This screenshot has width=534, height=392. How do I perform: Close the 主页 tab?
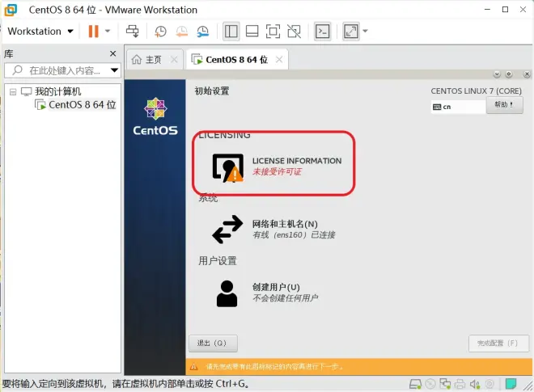[x=174, y=60]
